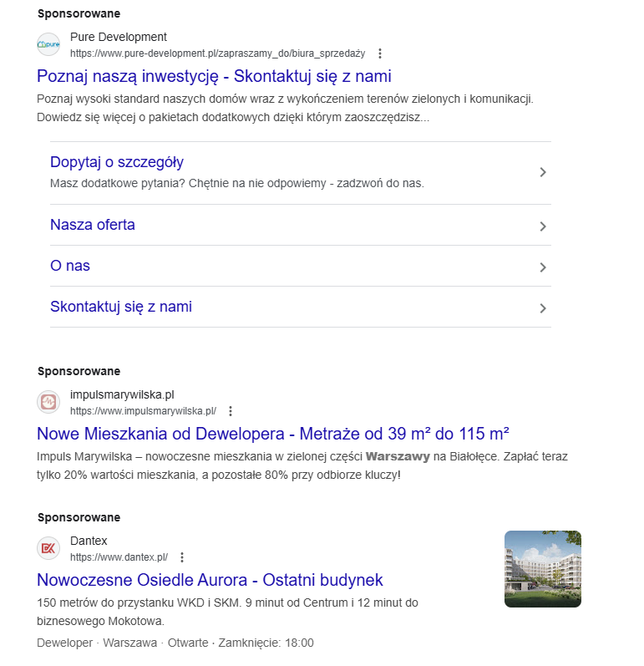Click Sponsorowane label above Dantex

click(x=79, y=517)
